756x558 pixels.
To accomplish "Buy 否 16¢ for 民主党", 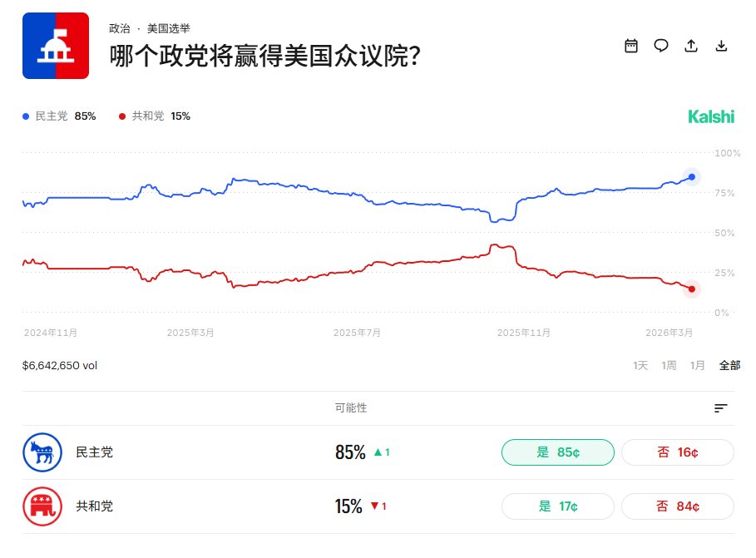I will click(677, 452).
